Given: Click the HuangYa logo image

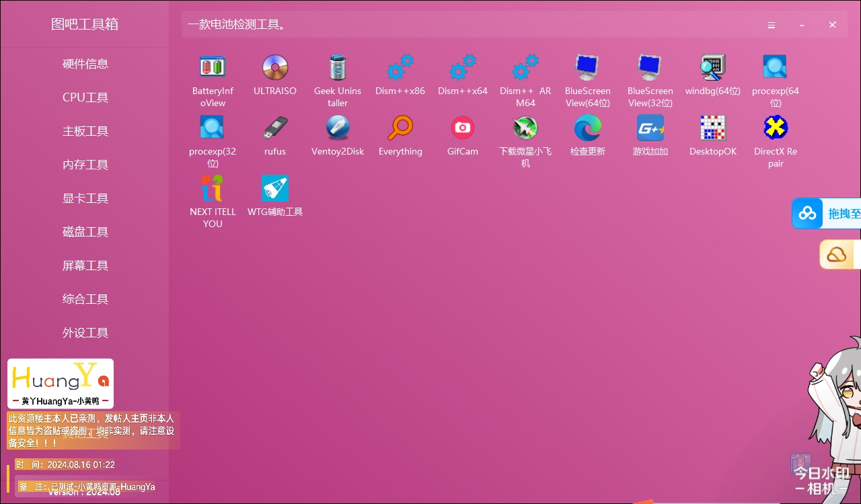Looking at the screenshot, I should tap(61, 384).
